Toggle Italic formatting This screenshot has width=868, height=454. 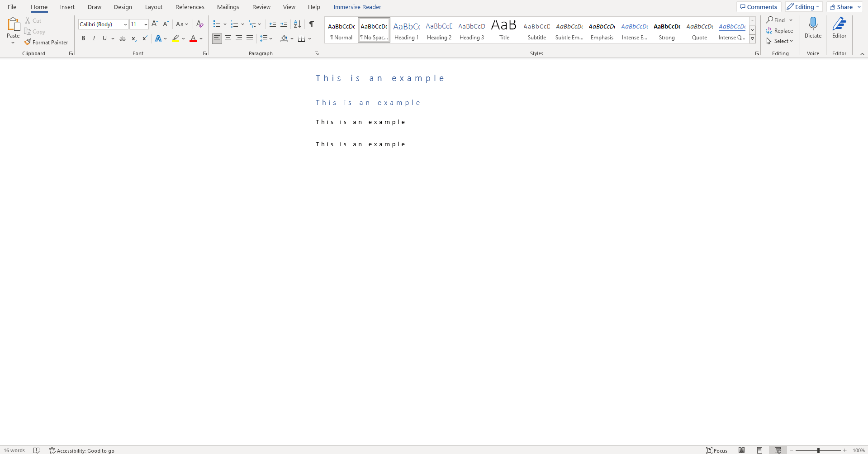pos(94,38)
